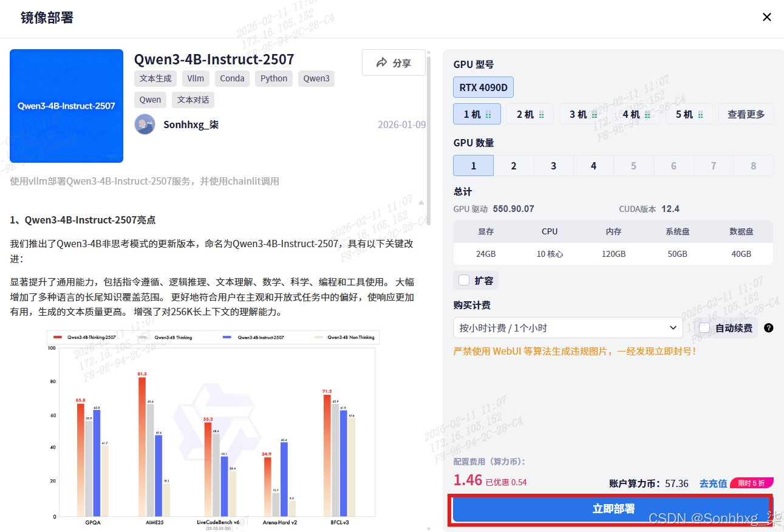Set GPU quantity to 5
The width and height of the screenshot is (784, 532).
click(x=633, y=165)
